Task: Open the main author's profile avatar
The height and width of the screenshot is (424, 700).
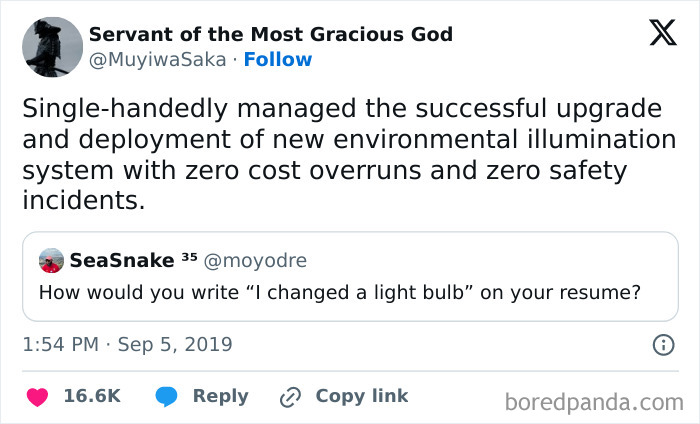Action: [x=52, y=47]
